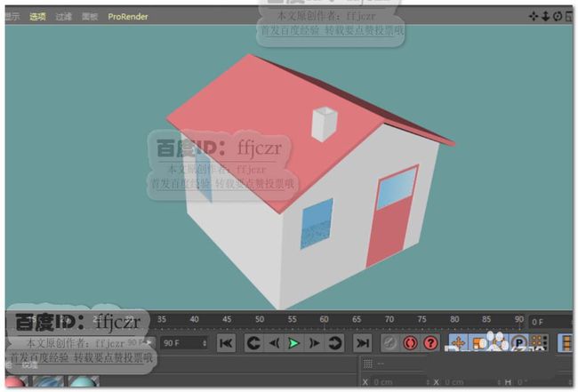578x392 pixels.
Task: Click the Record Active Objects key button
Action: tap(390, 343)
